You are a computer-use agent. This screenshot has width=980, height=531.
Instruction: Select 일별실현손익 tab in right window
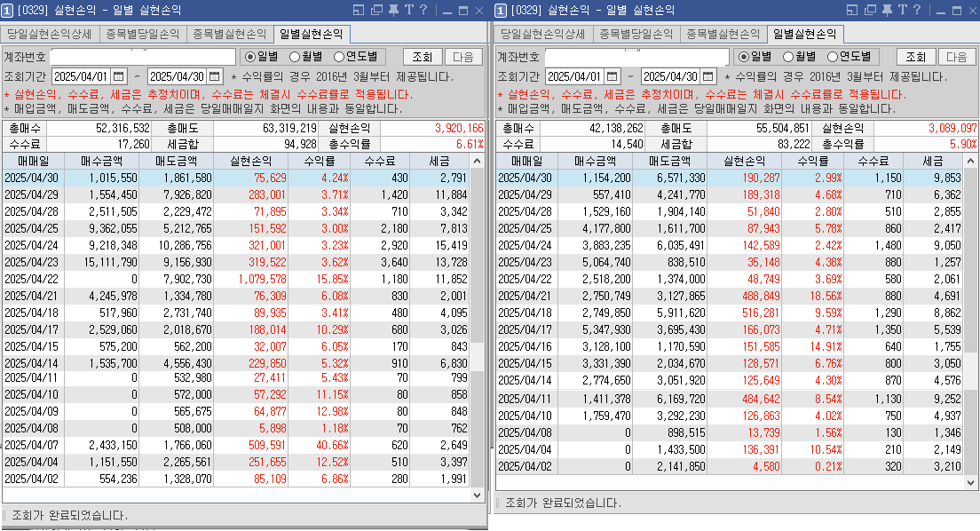tap(805, 34)
